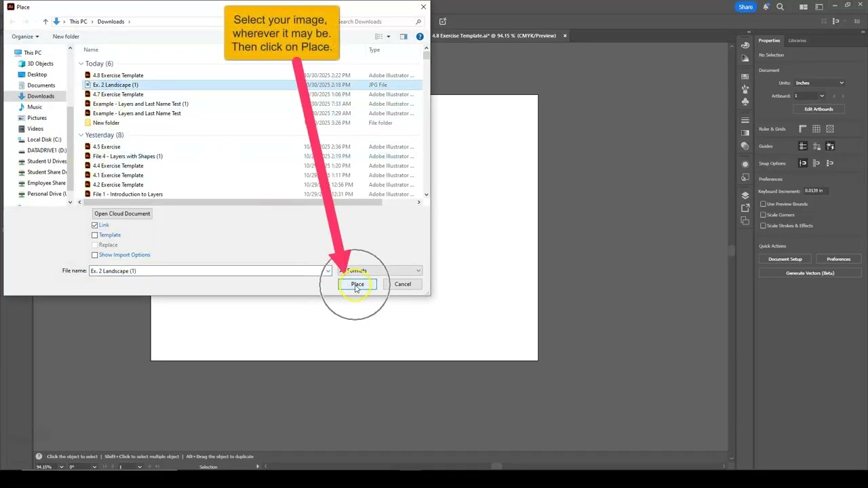The image size is (868, 488).
Task: Open the Color panel icon in dock
Action: [x=745, y=45]
